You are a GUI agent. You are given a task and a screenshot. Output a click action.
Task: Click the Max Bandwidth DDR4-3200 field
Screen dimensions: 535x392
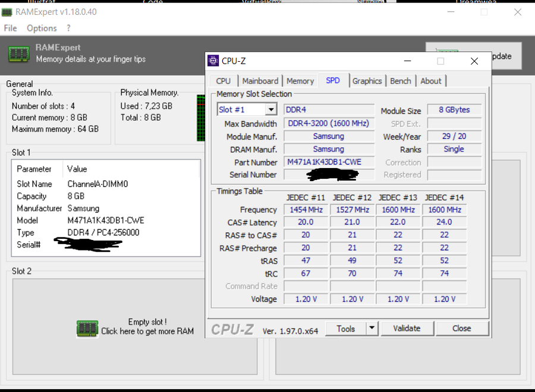pos(329,124)
